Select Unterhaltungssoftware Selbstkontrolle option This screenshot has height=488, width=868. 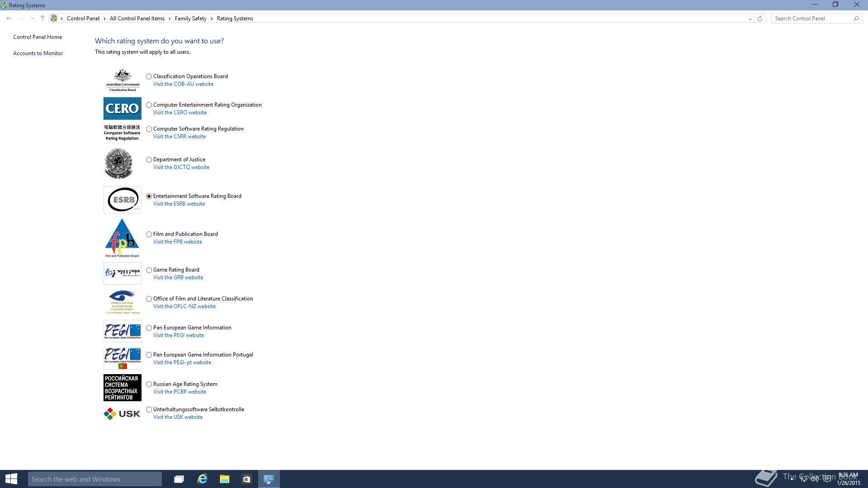(149, 410)
